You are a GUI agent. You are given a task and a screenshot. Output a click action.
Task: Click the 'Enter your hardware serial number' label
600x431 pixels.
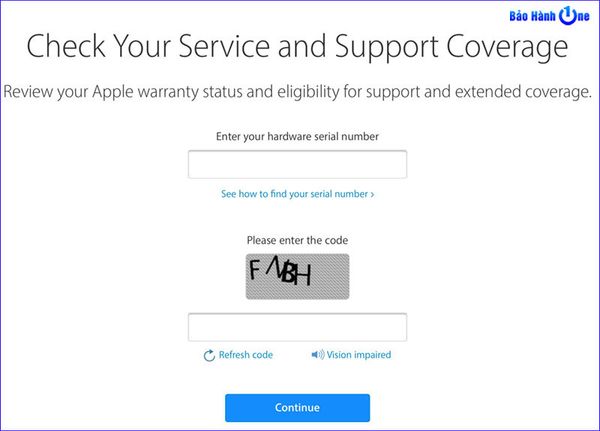tap(297, 136)
